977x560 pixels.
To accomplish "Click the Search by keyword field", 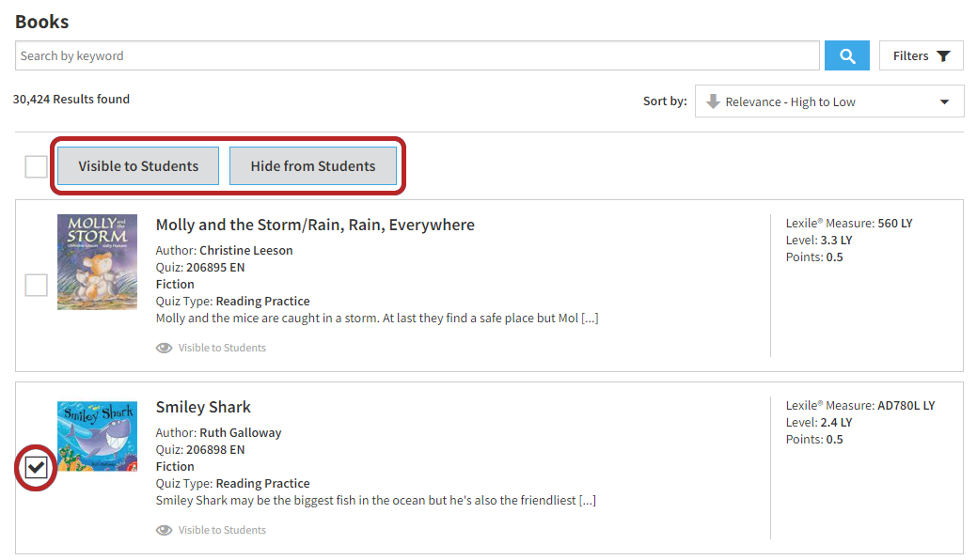I will pos(417,55).
